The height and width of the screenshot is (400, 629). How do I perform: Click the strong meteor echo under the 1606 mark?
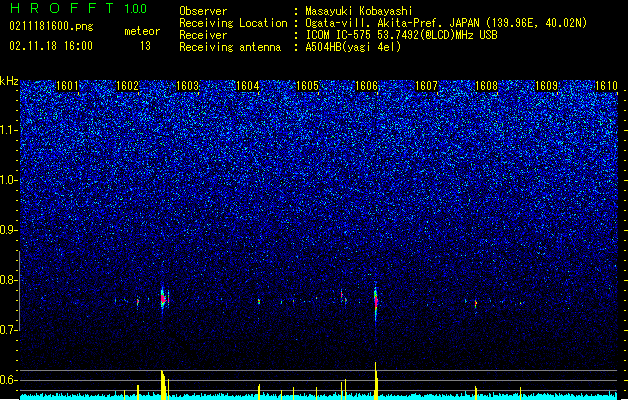pyautogui.click(x=376, y=302)
